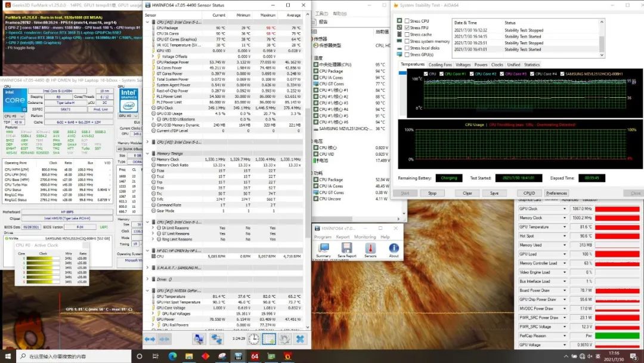Click red diamond app taskbar icon
644x363 pixels.
click(205, 356)
